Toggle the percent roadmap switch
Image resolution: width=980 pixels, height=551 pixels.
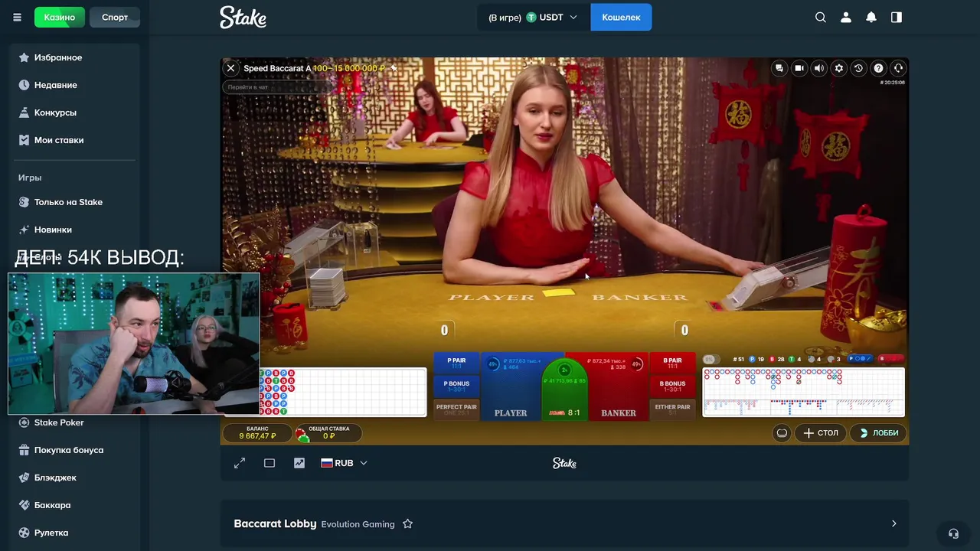click(x=710, y=359)
